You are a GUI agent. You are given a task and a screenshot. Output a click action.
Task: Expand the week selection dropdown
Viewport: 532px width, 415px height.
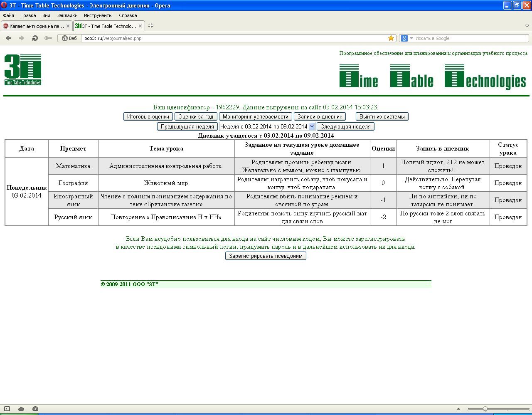pos(312,126)
